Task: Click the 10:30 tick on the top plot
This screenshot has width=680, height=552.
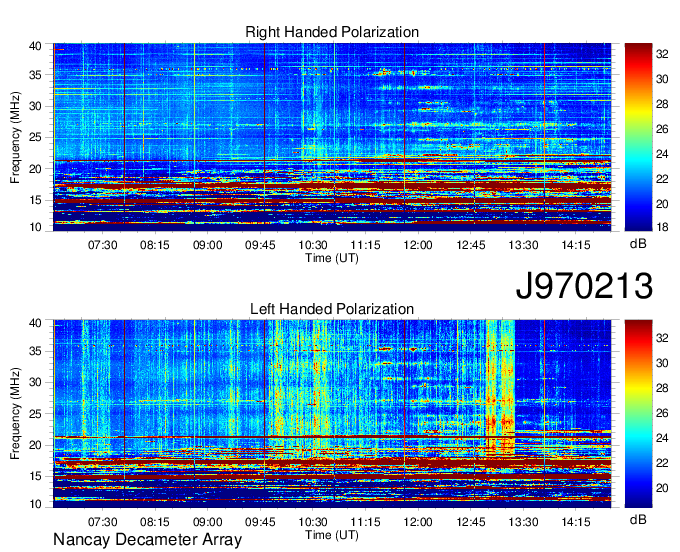Action: tap(313, 245)
